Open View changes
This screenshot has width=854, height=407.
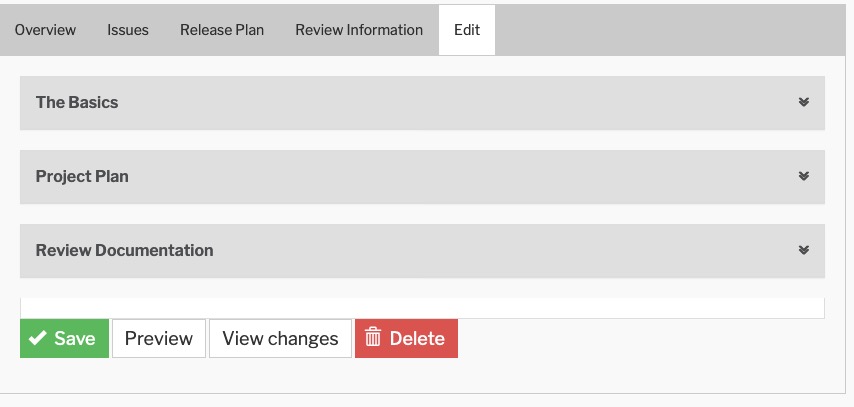280,339
